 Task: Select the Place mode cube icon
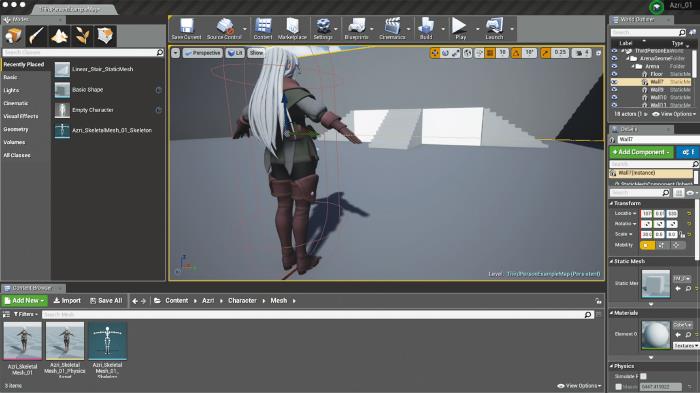pyautogui.click(x=13, y=36)
